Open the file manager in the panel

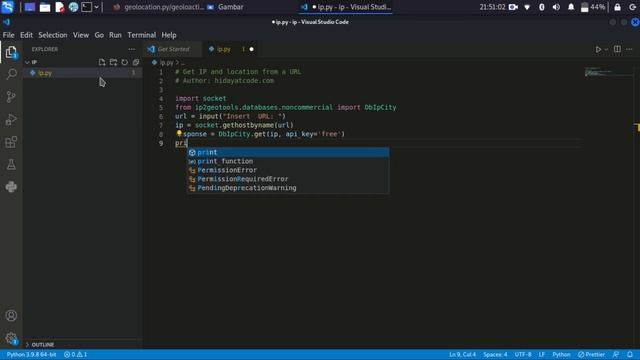[x=45, y=7]
